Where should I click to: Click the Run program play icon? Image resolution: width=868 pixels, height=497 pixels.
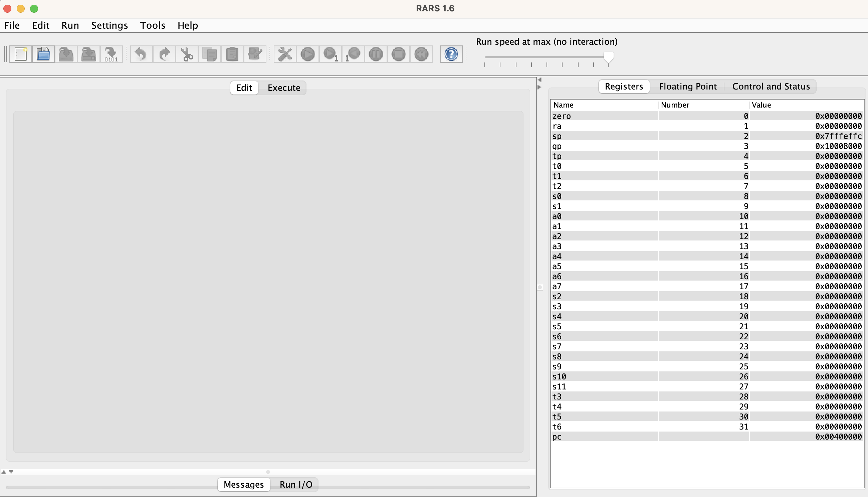coord(307,54)
